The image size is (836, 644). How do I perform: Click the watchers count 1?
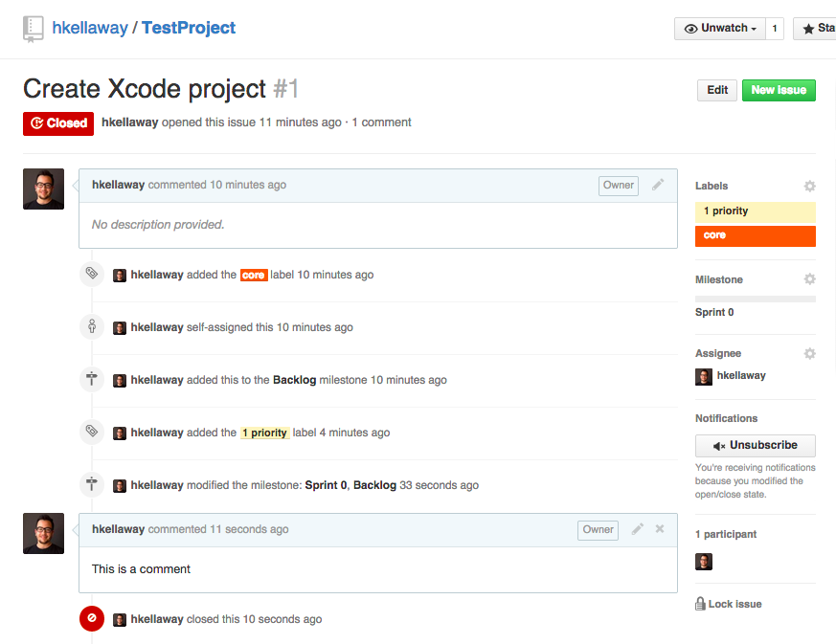click(775, 29)
